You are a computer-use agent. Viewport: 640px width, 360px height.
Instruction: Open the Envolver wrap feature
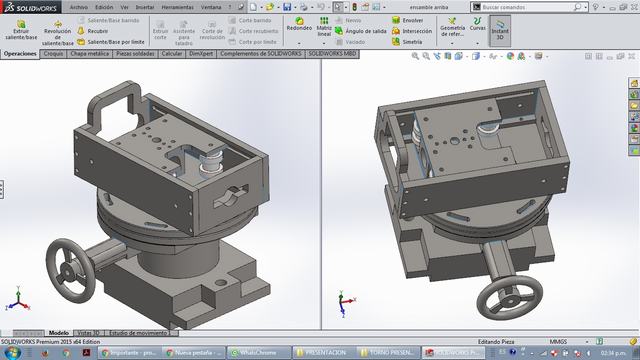[407, 20]
